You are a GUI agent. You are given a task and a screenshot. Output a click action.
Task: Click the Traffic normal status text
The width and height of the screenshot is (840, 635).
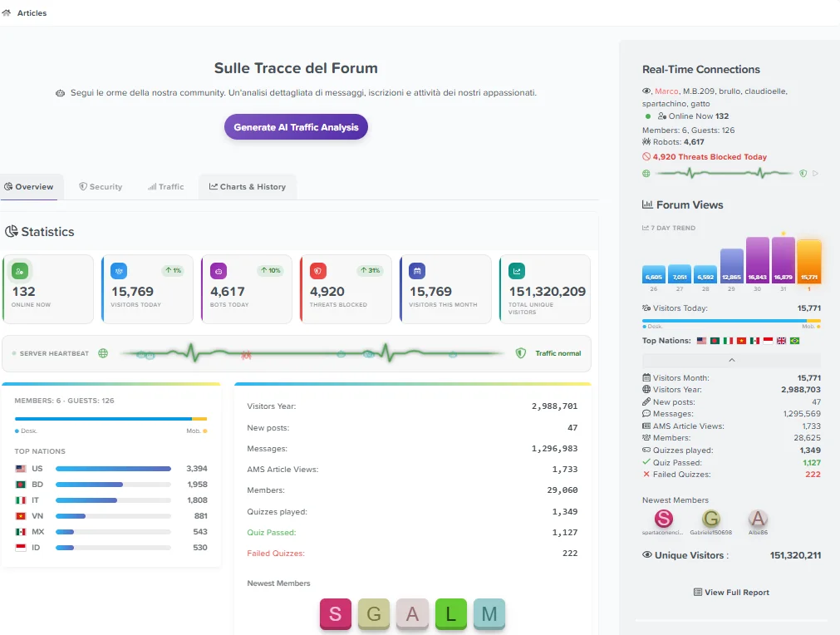[x=558, y=353]
